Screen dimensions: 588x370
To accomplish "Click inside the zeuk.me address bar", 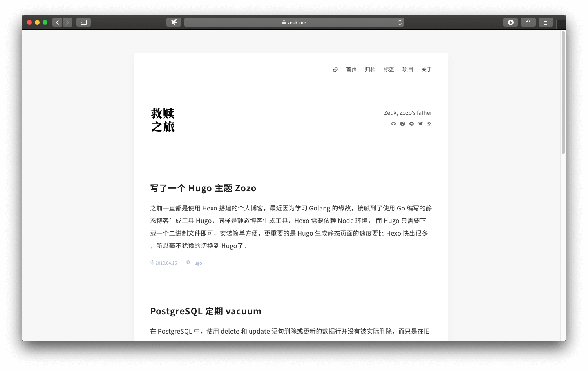I will 294,22.
